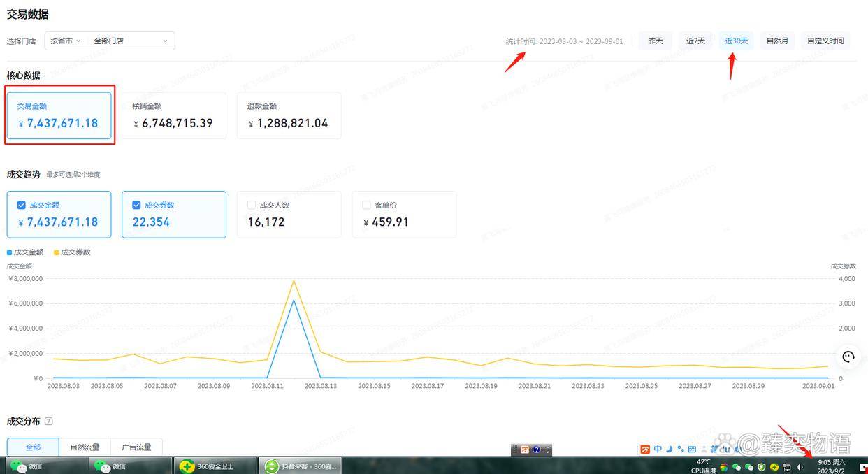Screen dimensions: 868x474
Task: Switch to the 广告流量 tab
Action: point(136,447)
